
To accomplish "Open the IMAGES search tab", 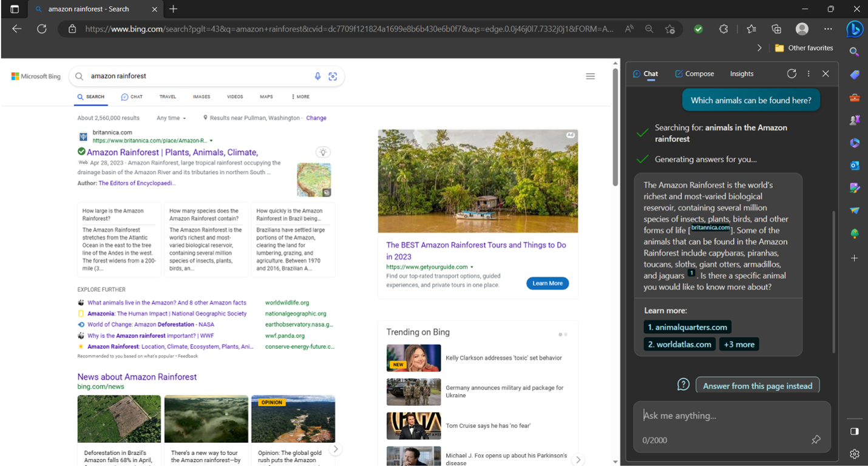I will coord(201,96).
